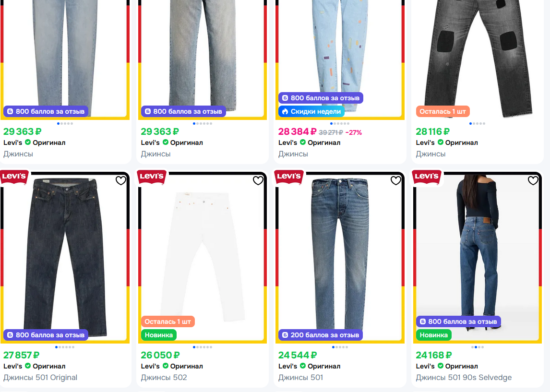This screenshot has height=392, width=550.
Task: Click green Оригинал checkmark on 28 116 ₽ item
Action: [x=440, y=143]
